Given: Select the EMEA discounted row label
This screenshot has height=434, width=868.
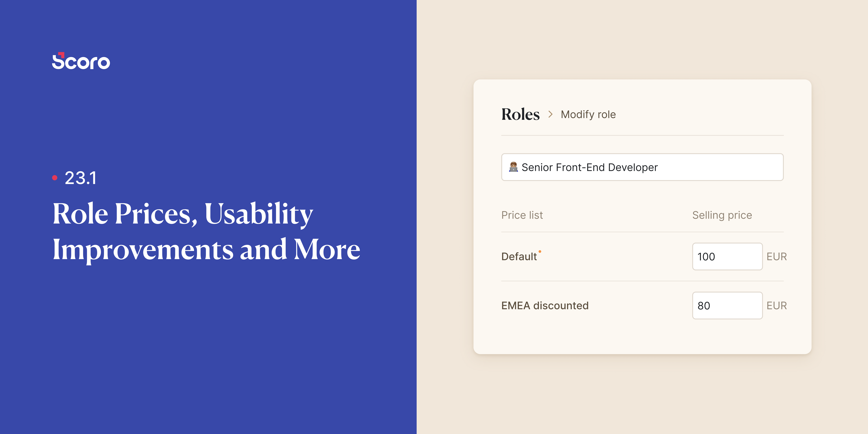Looking at the screenshot, I should pos(545,306).
